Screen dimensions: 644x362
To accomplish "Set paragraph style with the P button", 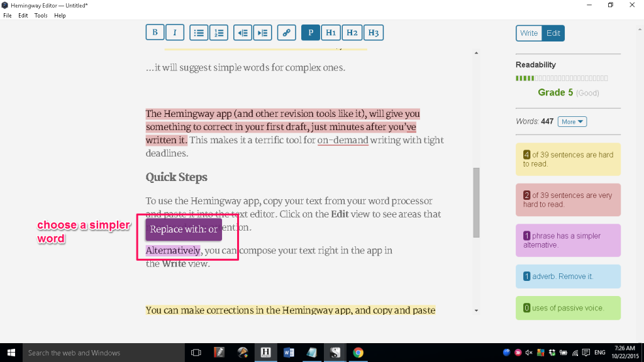I will pos(311,33).
